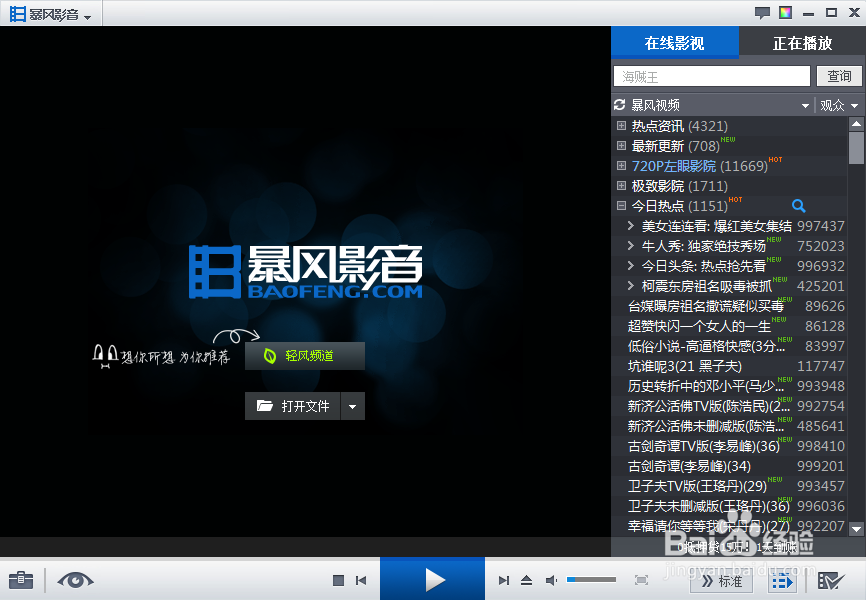This screenshot has height=600, width=866.
Task: Switch to the 正在播放 tab
Action: pos(802,43)
